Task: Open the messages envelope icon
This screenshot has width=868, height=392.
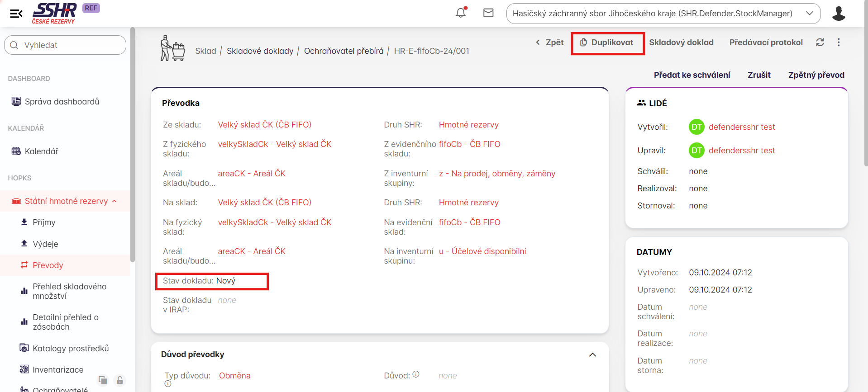Action: 488,13
